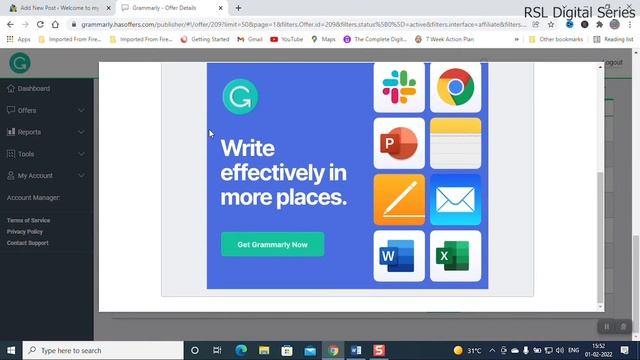The image size is (640, 360).
Task: Open the browser extensions puzzle icon
Action: coord(600,24)
